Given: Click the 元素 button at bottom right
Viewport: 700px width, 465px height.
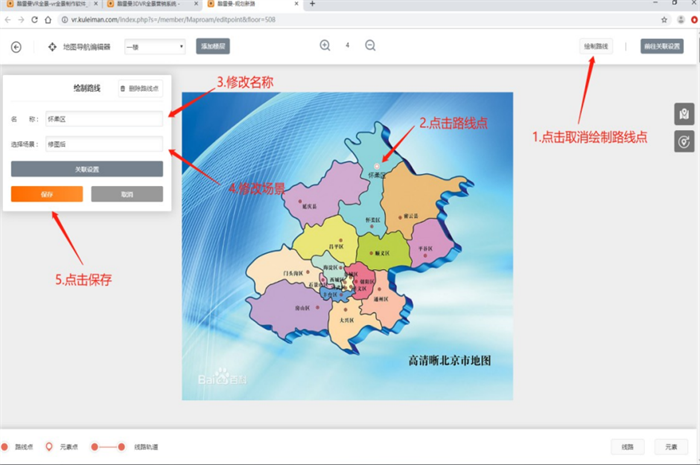Looking at the screenshot, I should pos(671,447).
